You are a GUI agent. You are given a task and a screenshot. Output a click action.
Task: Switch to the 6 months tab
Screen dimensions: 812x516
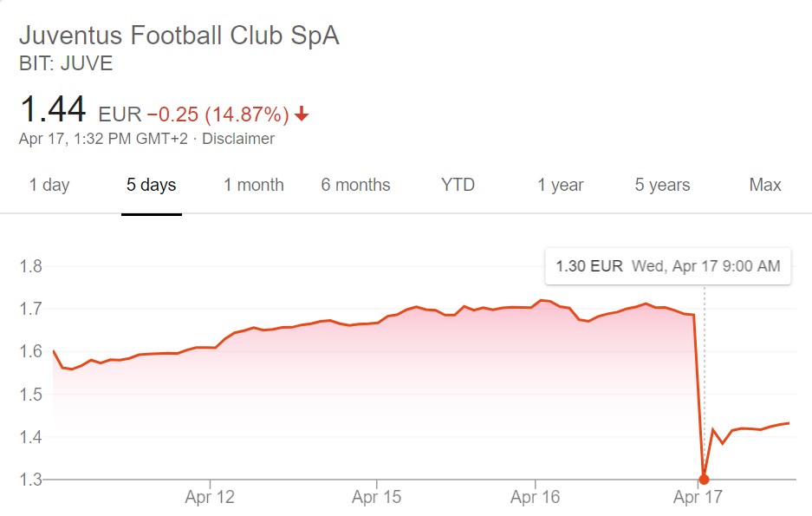355,185
